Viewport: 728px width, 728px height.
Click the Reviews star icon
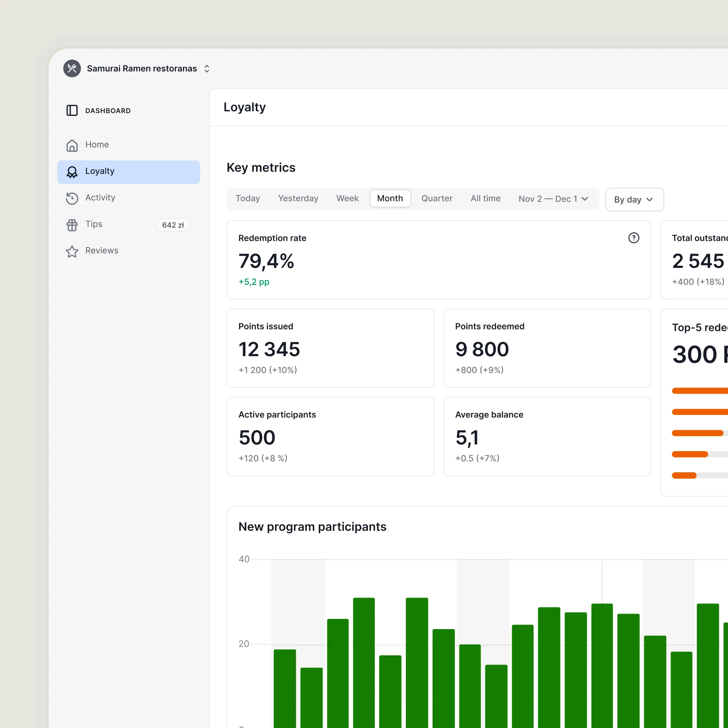[72, 251]
